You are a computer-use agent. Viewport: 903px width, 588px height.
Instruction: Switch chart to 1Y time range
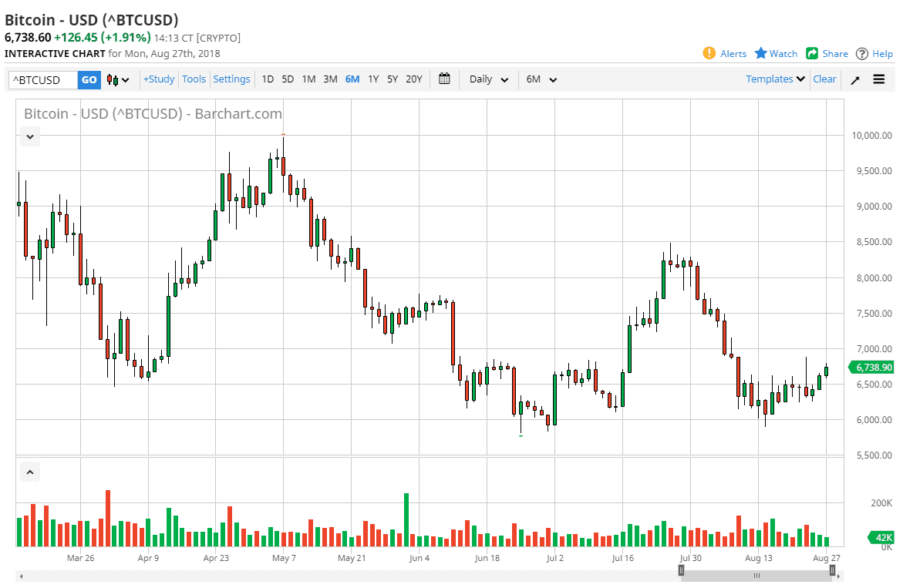[372, 79]
